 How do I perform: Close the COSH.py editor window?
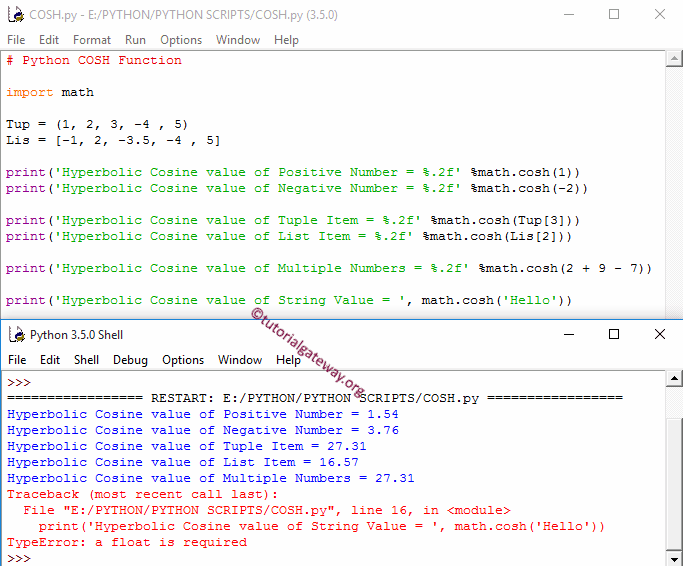[660, 14]
